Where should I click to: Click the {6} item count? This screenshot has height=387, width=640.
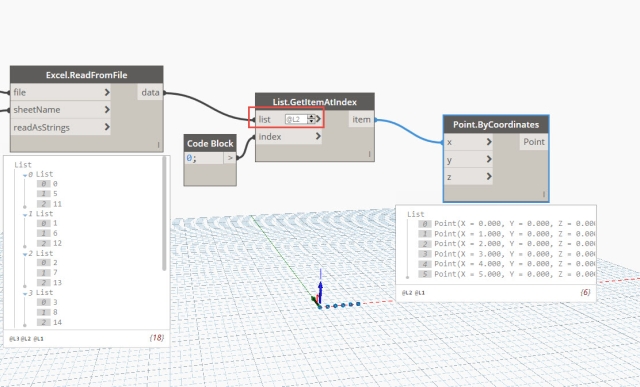pyautogui.click(x=585, y=292)
